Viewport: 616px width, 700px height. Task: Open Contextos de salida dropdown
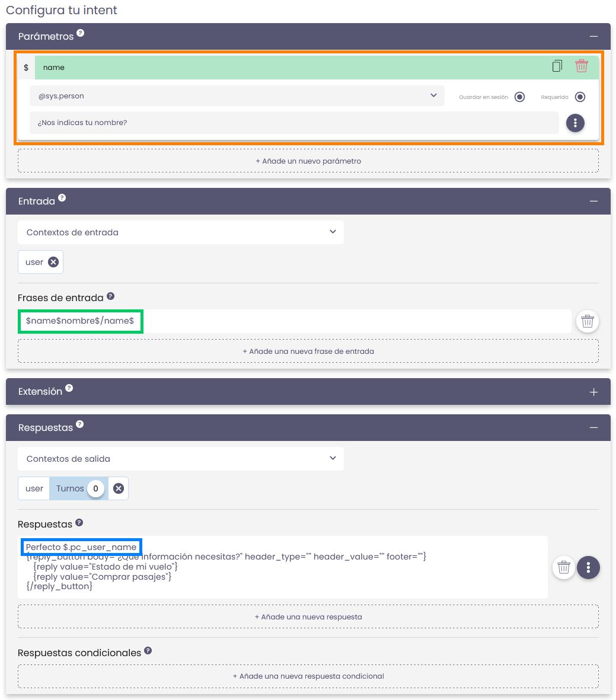[x=180, y=459]
